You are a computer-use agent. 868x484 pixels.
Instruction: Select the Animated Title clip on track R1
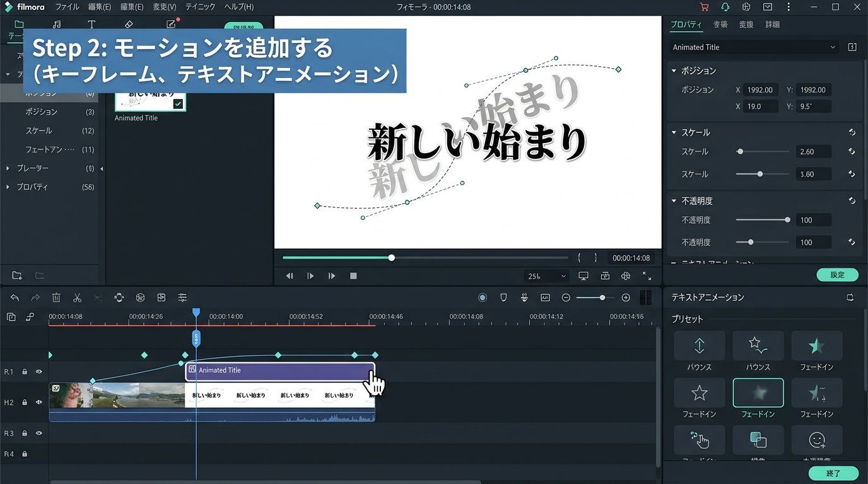(x=280, y=371)
